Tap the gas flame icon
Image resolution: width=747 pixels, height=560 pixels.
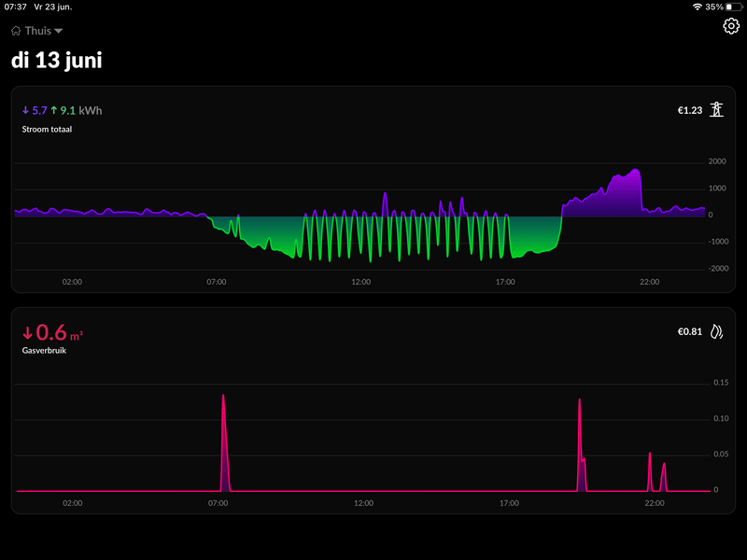pyautogui.click(x=716, y=331)
